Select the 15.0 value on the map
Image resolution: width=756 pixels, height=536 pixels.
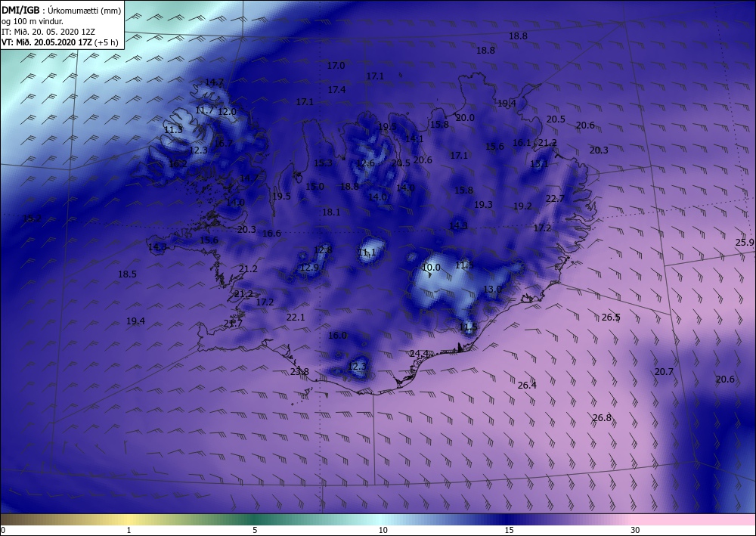pos(314,187)
